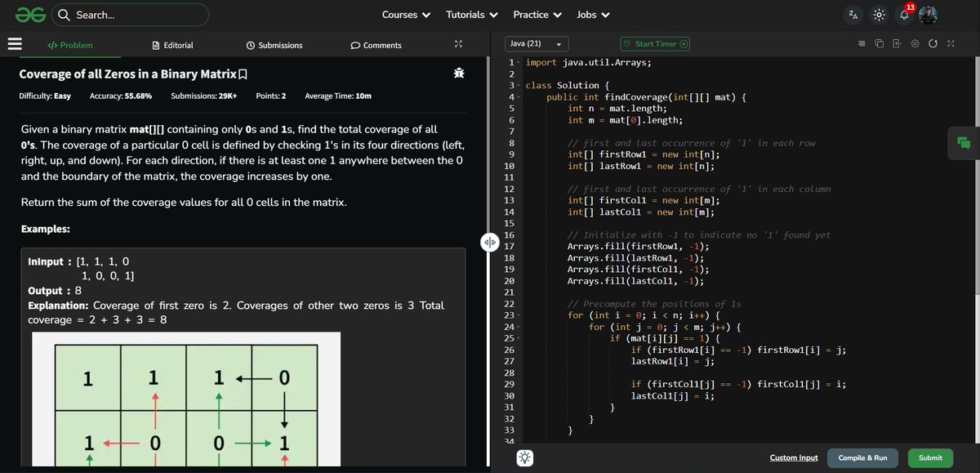Click the problem title text
Viewport: 980px width, 473px height.
[x=127, y=74]
